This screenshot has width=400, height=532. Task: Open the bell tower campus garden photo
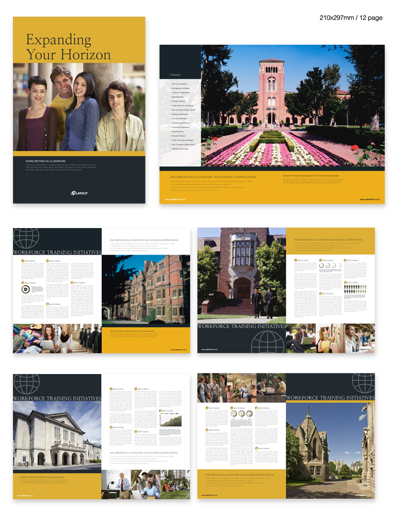(293, 105)
